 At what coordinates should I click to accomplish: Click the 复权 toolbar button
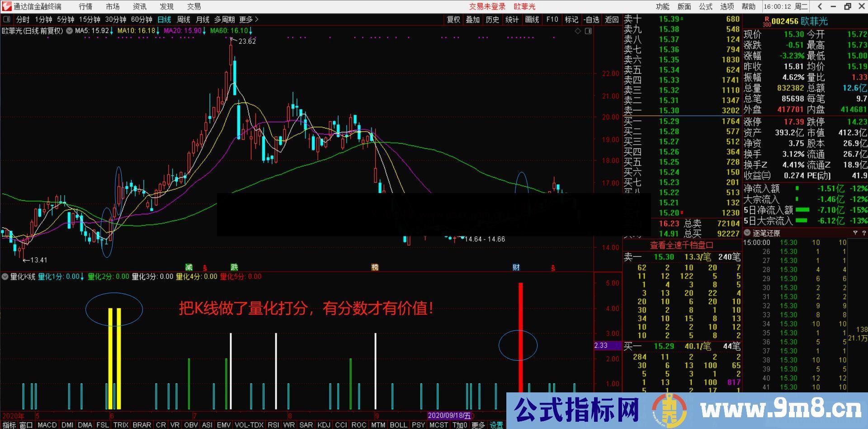pos(453,19)
